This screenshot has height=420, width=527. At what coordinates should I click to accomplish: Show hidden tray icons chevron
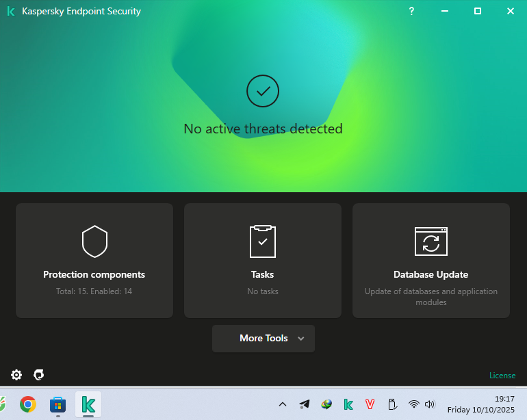283,404
